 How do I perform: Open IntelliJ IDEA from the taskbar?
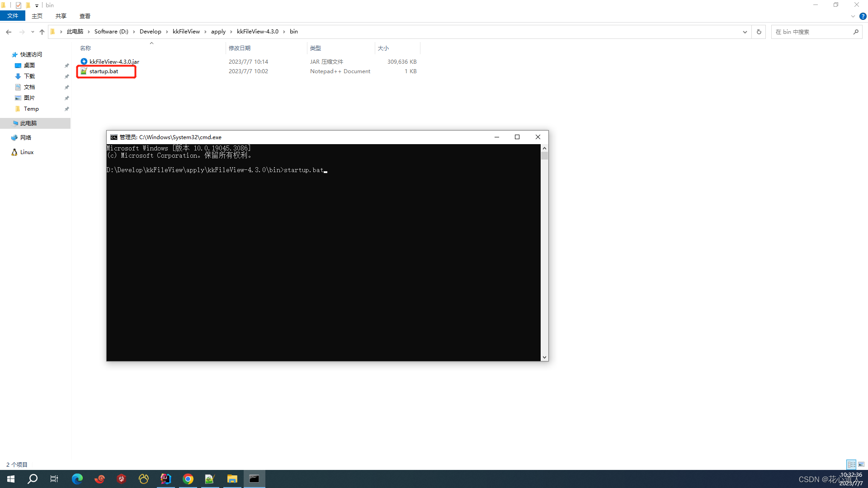pyautogui.click(x=166, y=479)
